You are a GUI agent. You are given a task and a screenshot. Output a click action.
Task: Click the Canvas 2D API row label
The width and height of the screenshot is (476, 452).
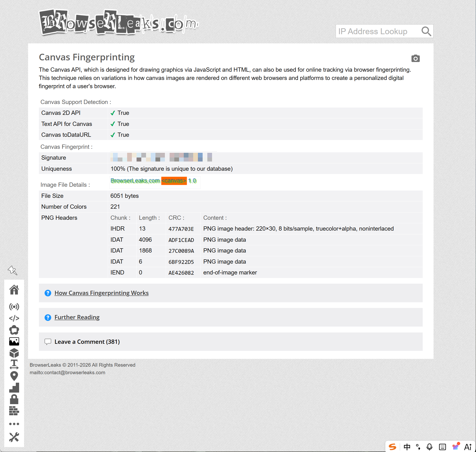click(x=61, y=113)
